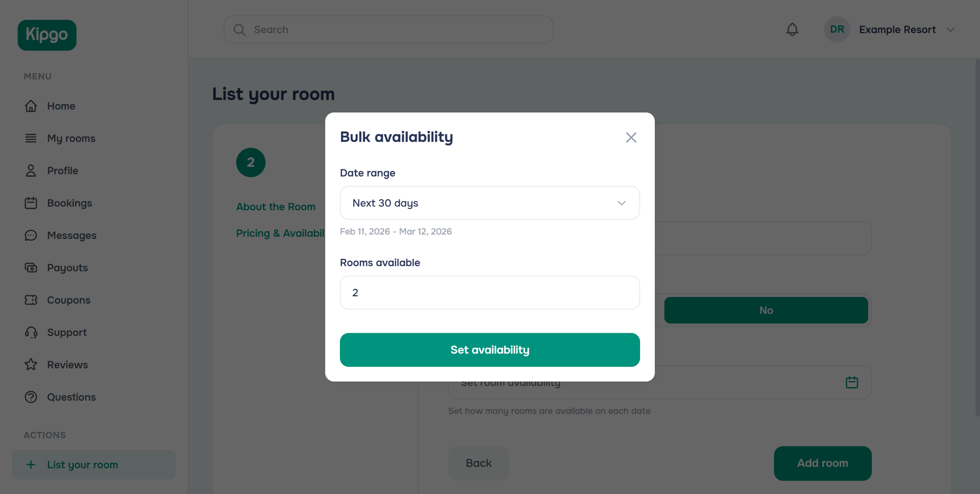Select No for the availability toggle
Screen dimensions: 980x494
[766, 310]
